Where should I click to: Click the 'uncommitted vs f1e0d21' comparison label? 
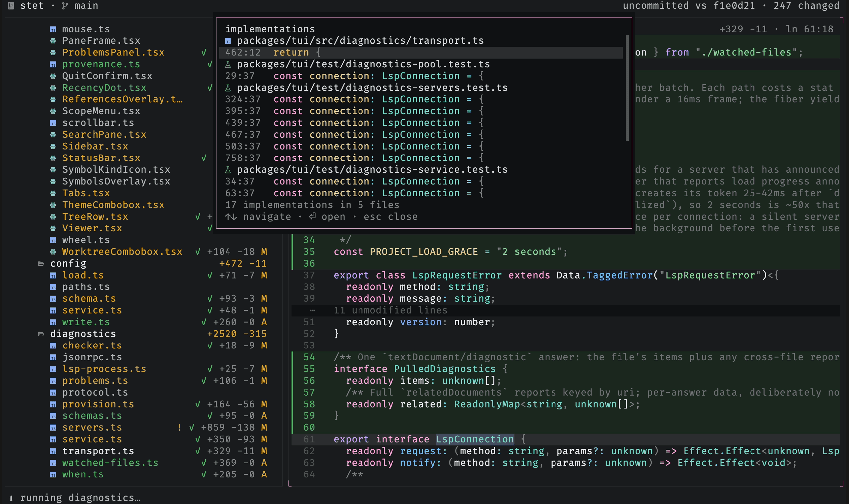pyautogui.click(x=689, y=6)
